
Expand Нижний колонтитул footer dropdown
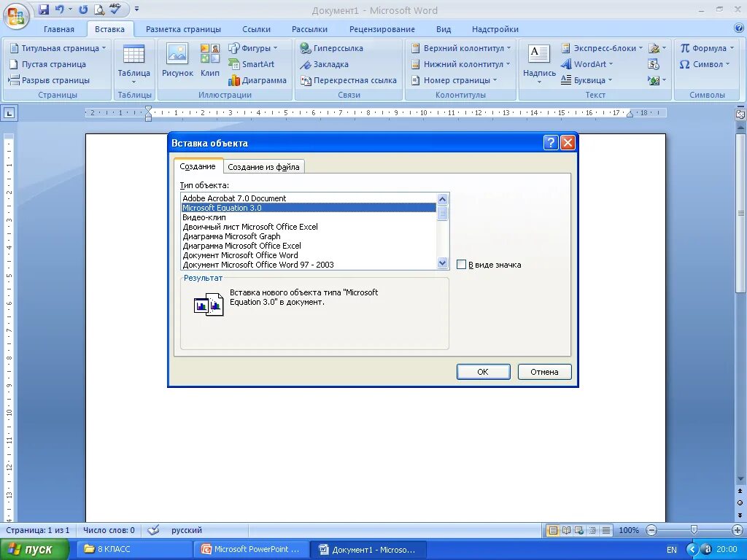point(461,64)
